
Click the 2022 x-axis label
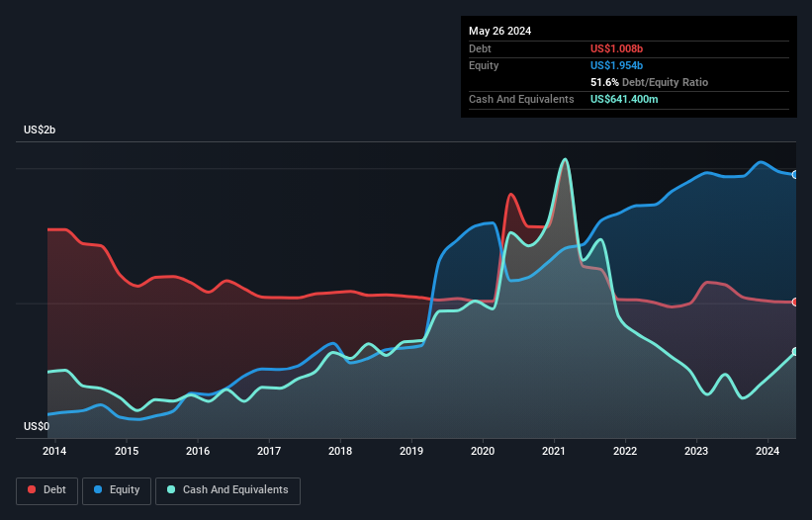625,452
